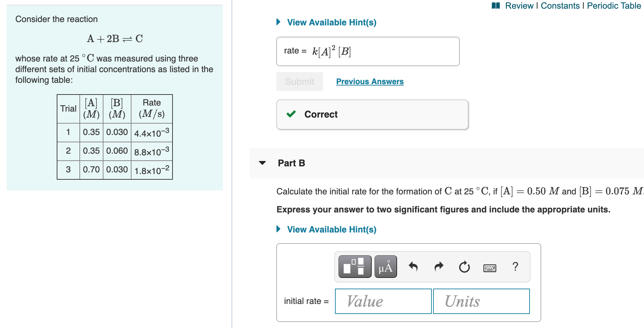Open the on-screen keyboard icon

tap(490, 267)
